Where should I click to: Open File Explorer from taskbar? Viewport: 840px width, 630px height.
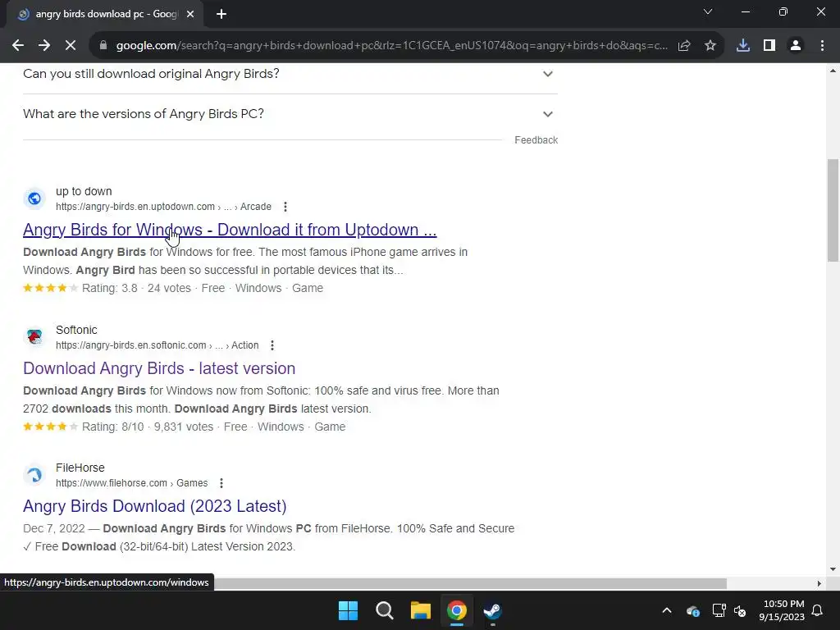click(421, 610)
